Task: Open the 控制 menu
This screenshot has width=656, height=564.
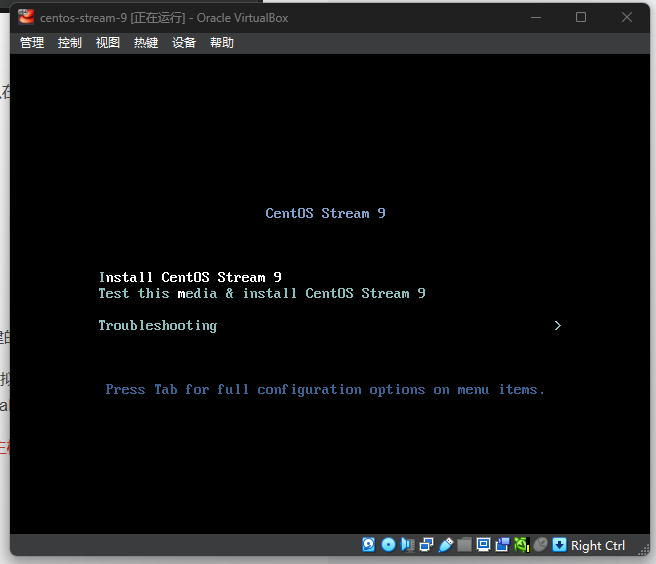Action: [x=69, y=43]
